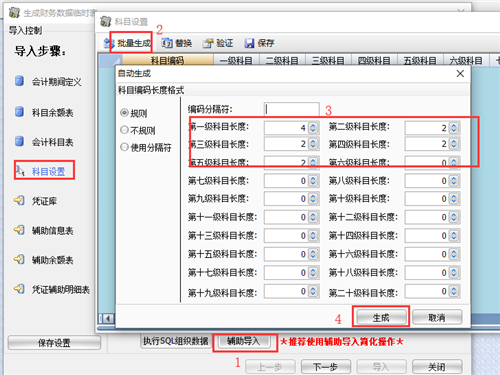Adjust the 第十级科目长度 spinner arrows

pyautogui.click(x=454, y=199)
